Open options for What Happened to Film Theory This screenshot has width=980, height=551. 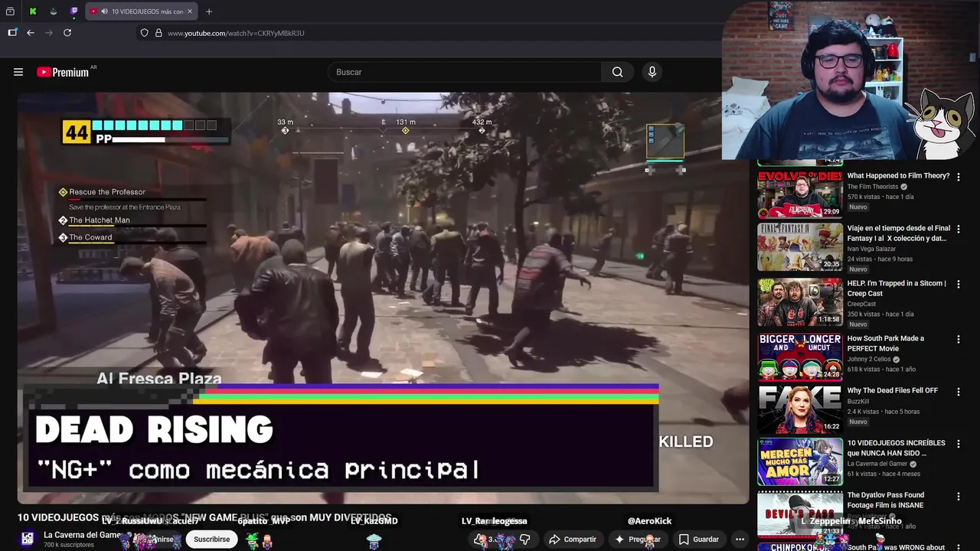point(958,177)
